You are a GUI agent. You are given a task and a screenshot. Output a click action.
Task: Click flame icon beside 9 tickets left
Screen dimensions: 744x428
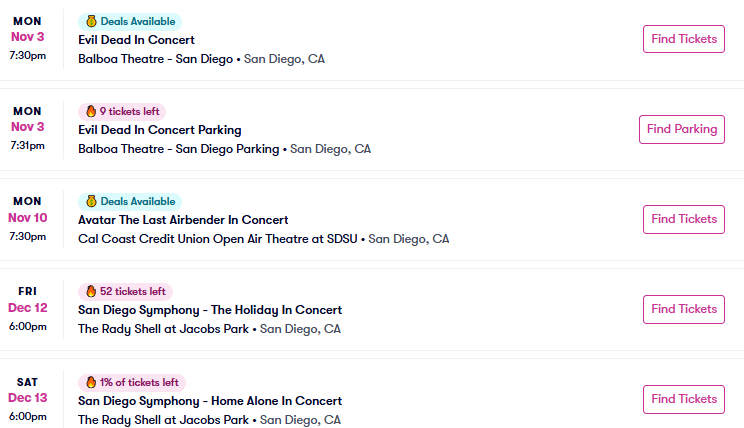pos(90,111)
